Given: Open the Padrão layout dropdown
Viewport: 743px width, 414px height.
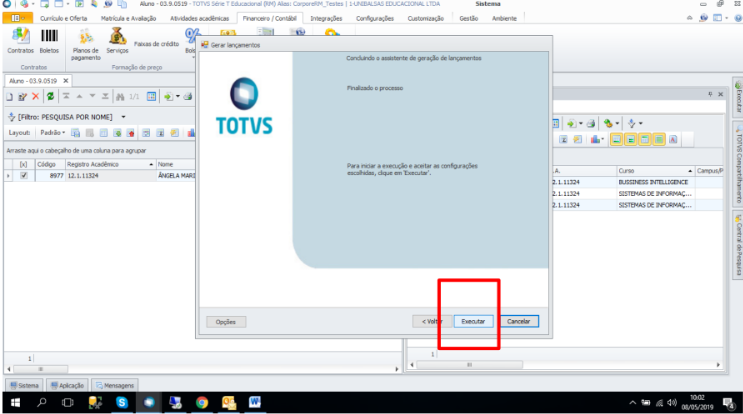Looking at the screenshot, I should [55, 132].
